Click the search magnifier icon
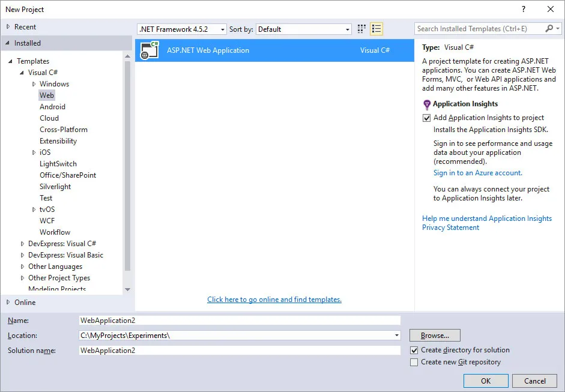565x392 pixels. [x=549, y=28]
